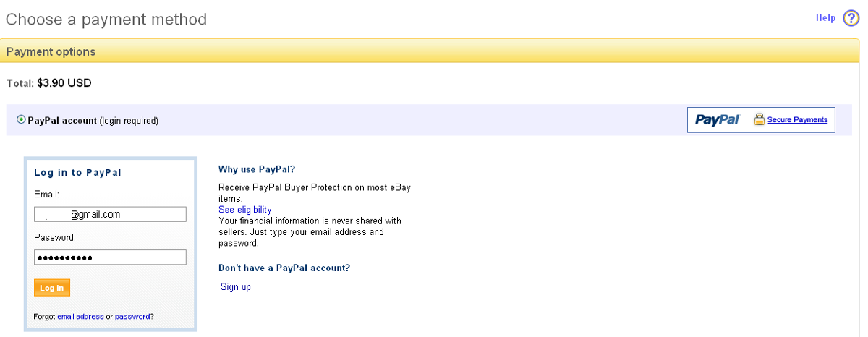Viewport: 868px width, 337px height.
Task: Open the Secure Payments link
Action: pos(797,120)
